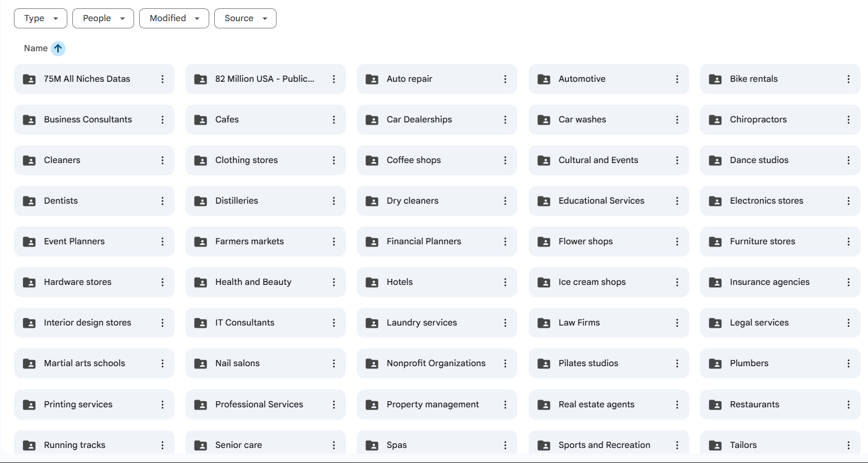Viewport: 868px width, 463px height.
Task: Select the Pilates studios folder
Action: (609, 363)
